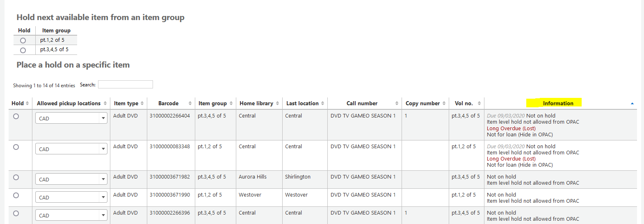This screenshot has width=644, height=224.
Task: Sort by Item type column arrows
Action: 142,103
